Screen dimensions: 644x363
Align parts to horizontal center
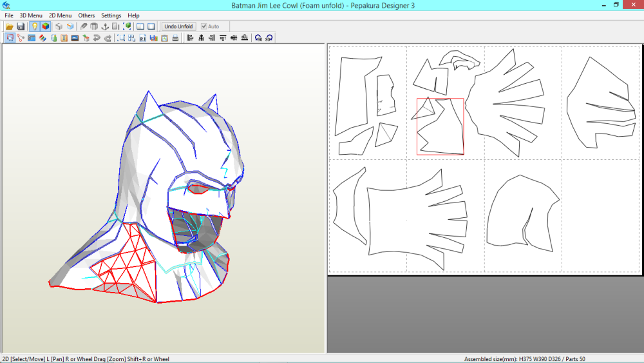(x=201, y=38)
